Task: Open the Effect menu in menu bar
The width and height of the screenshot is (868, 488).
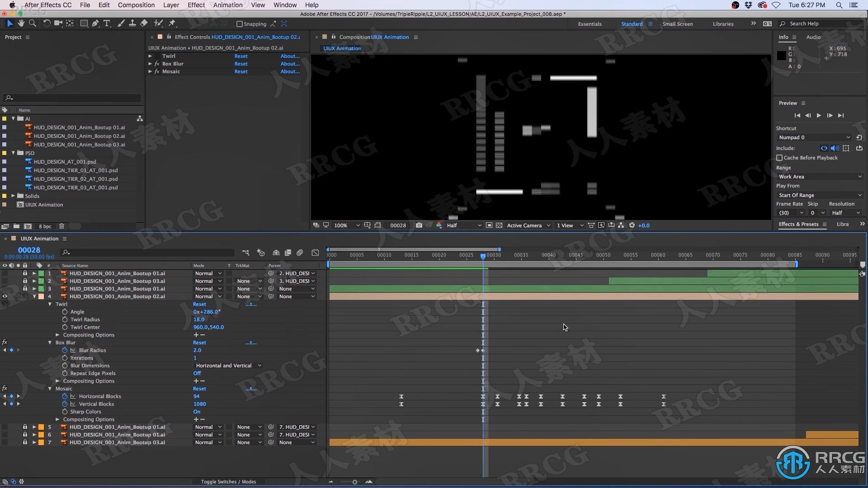Action: click(196, 5)
